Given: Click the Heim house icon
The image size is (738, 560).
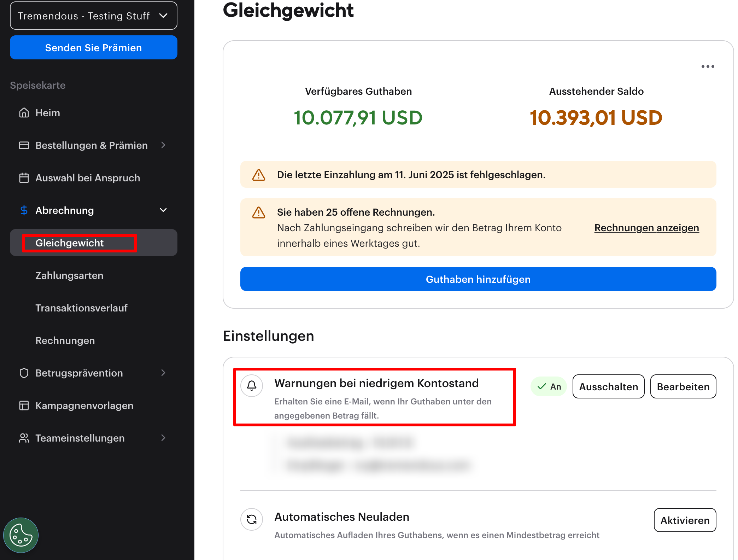Looking at the screenshot, I should [24, 113].
